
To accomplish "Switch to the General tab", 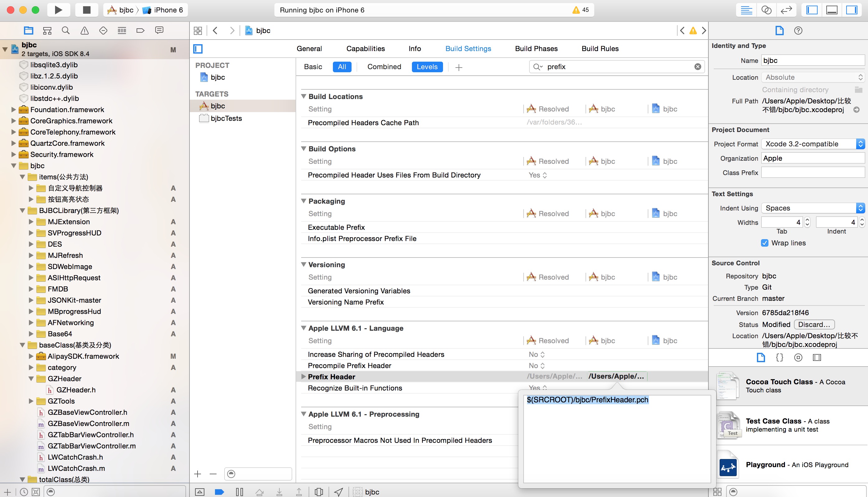I will coord(309,49).
